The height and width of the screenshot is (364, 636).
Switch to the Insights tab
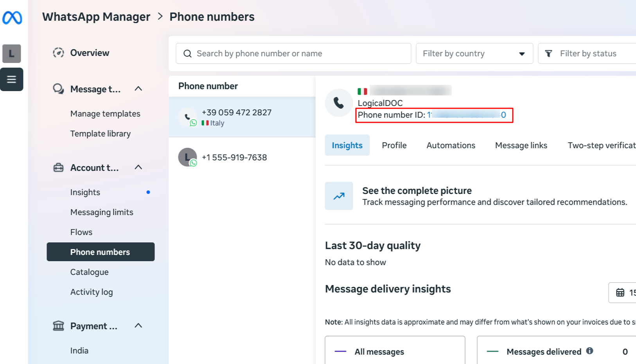tap(347, 145)
